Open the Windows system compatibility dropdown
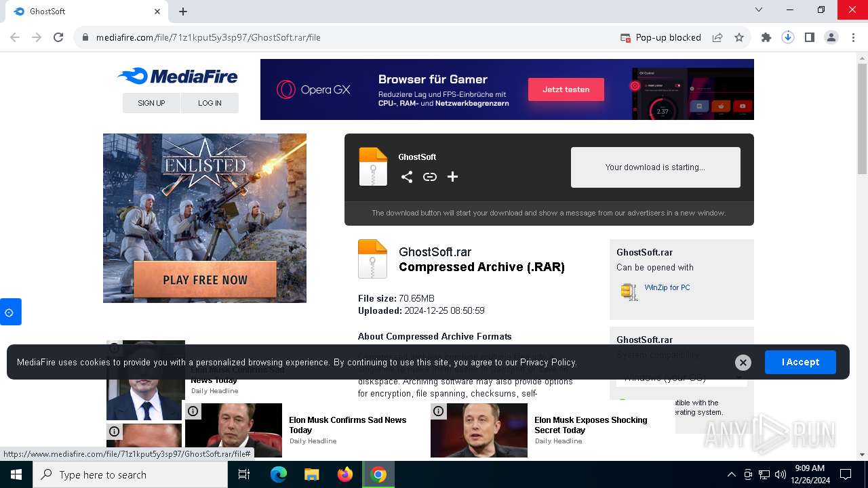 [x=682, y=378]
